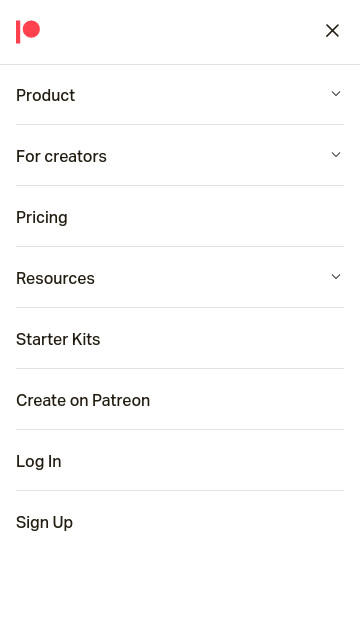
Task: Open the Starter Kits link
Action: point(180,339)
